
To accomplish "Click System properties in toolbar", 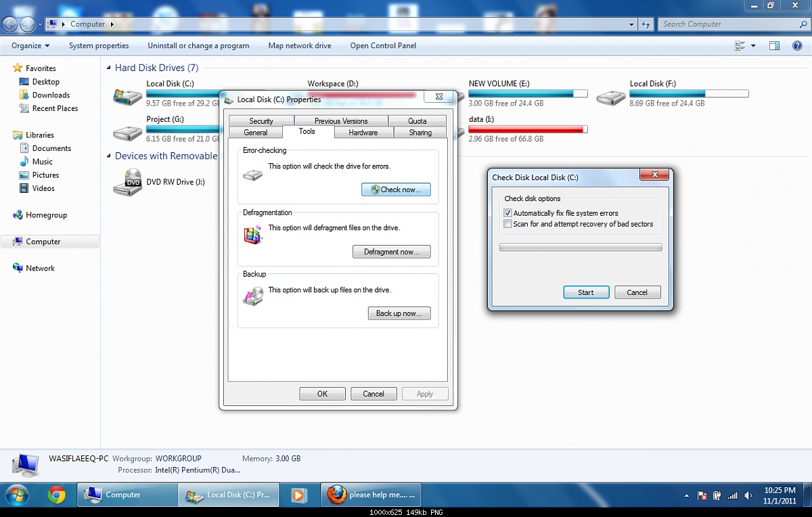I will (x=99, y=46).
